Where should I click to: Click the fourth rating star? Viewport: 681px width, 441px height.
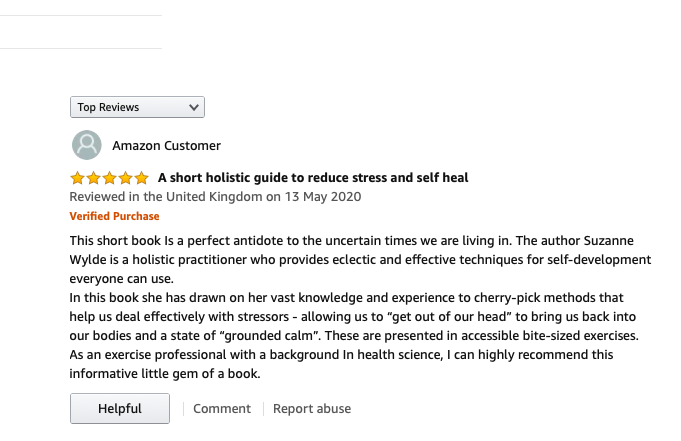pos(125,178)
